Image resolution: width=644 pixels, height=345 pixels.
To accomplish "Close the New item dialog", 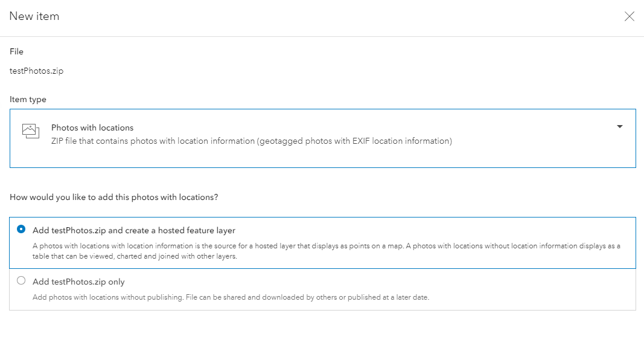I will coord(630,16).
